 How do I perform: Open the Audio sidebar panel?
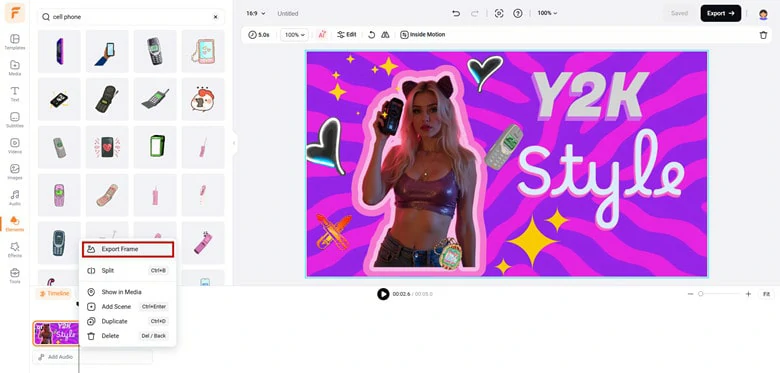(14, 197)
